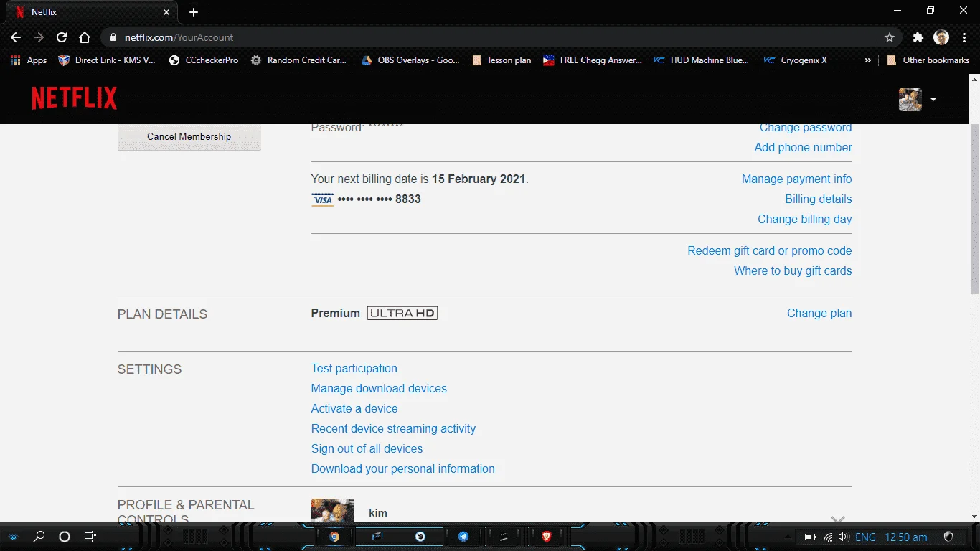This screenshot has width=980, height=551.
Task: Open Windows search magnifier in taskbar
Action: click(39, 537)
